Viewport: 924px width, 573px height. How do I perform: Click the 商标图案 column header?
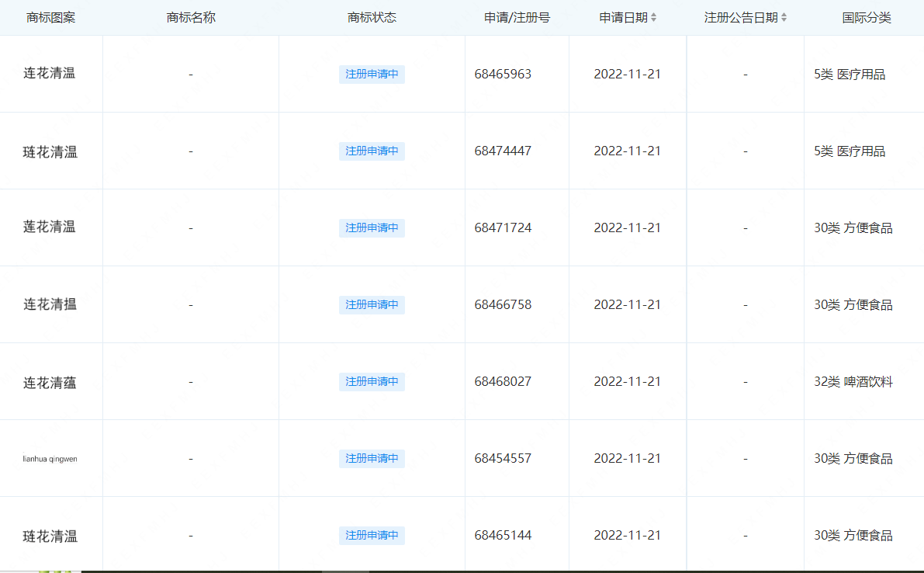point(50,18)
